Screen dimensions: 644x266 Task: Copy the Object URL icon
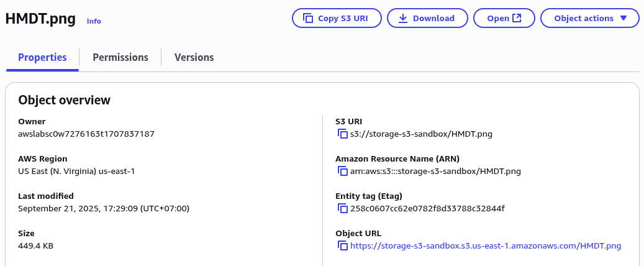pos(343,246)
